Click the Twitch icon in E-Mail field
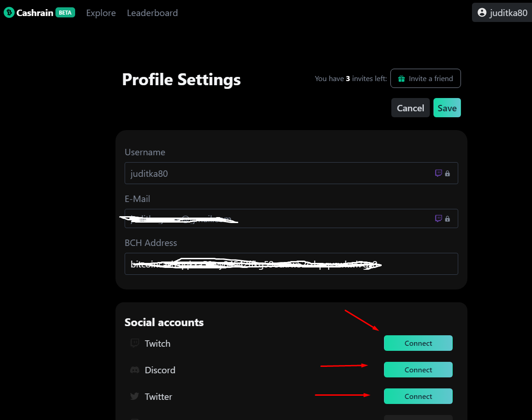This screenshot has height=420, width=532. 439,218
